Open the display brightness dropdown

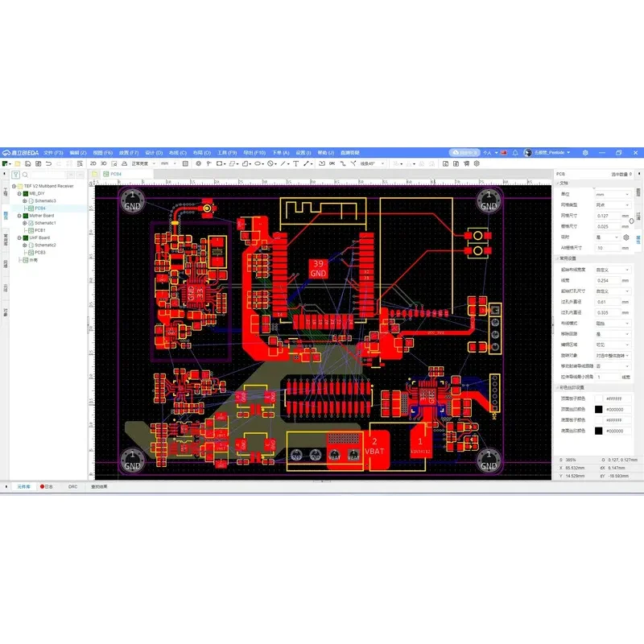point(143,163)
